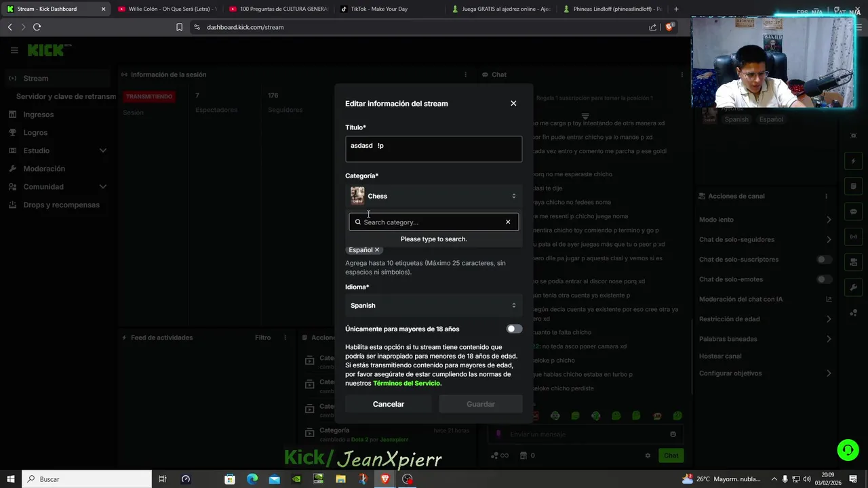868x488 pixels.
Task: Reload the page
Action: [x=37, y=27]
